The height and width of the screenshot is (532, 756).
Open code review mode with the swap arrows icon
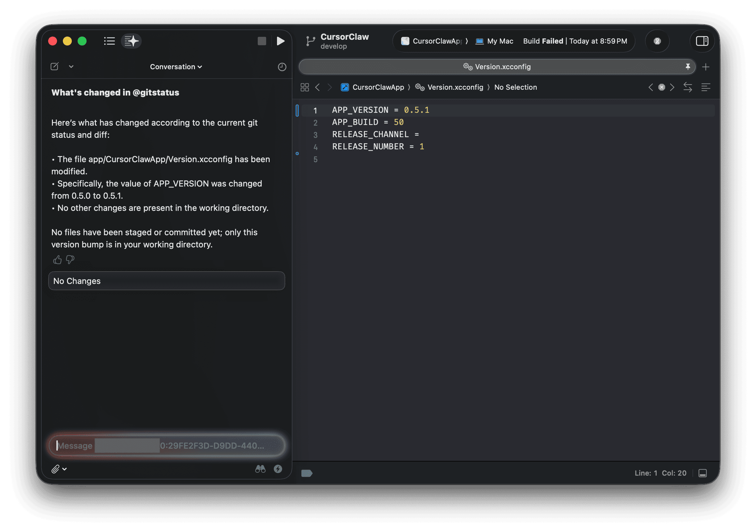click(688, 87)
